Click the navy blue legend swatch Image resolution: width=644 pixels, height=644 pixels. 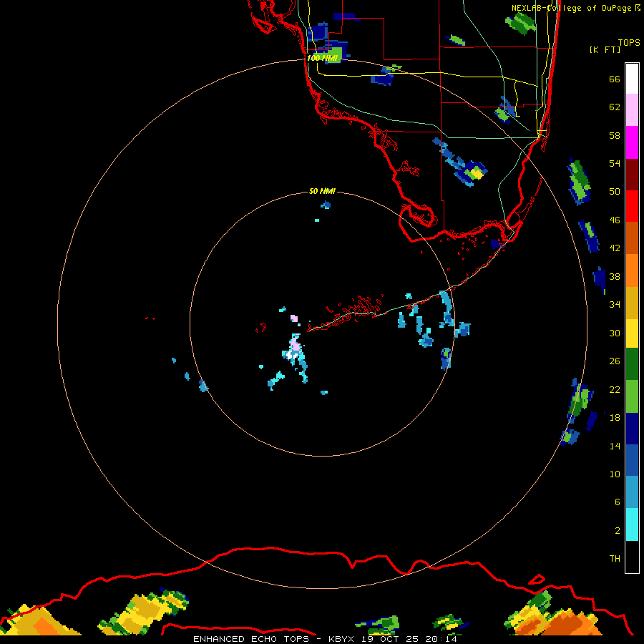[632, 429]
